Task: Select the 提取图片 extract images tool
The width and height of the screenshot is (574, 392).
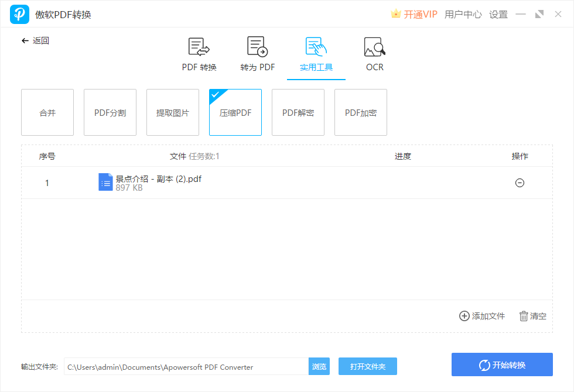Action: 172,112
